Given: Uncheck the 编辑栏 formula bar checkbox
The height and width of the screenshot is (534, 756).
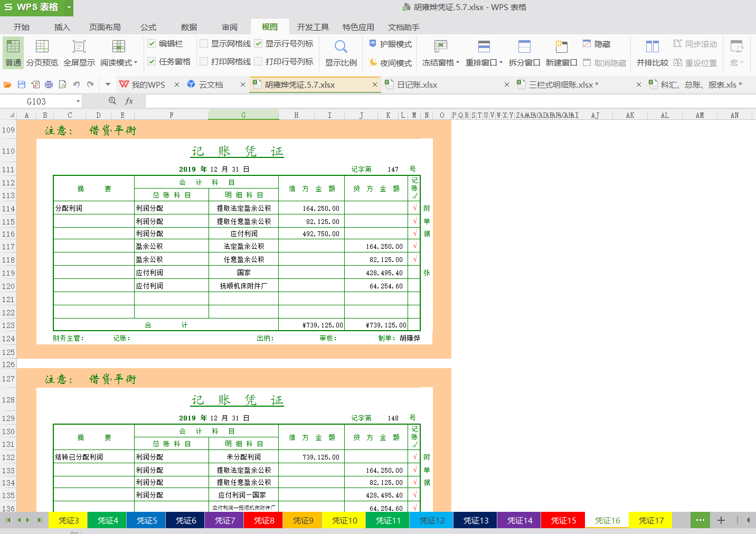Looking at the screenshot, I should pos(152,44).
